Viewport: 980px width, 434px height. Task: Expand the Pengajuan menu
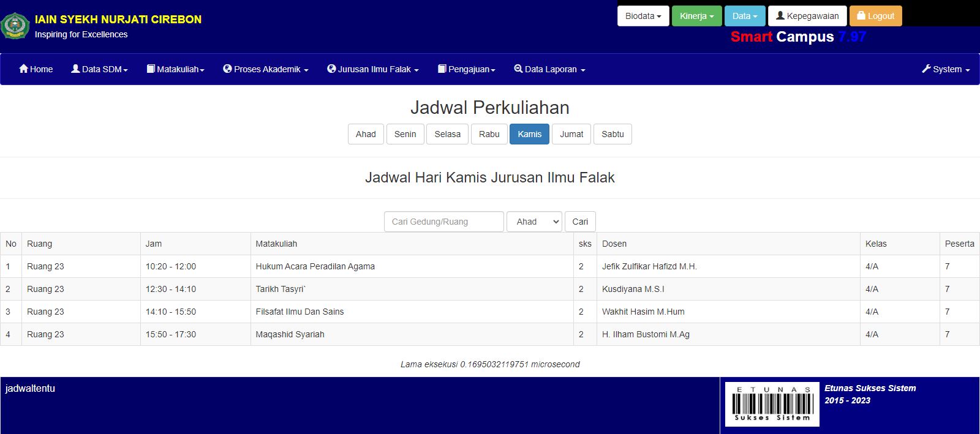(x=466, y=69)
